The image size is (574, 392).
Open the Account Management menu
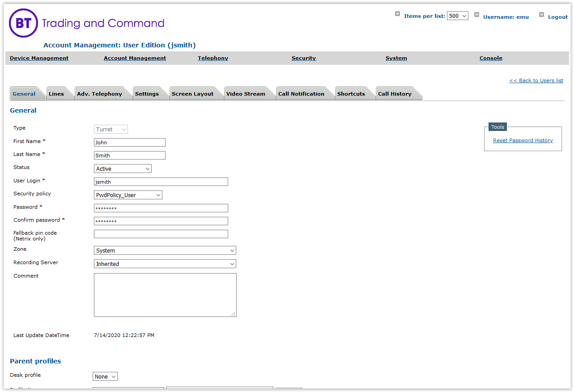(135, 58)
